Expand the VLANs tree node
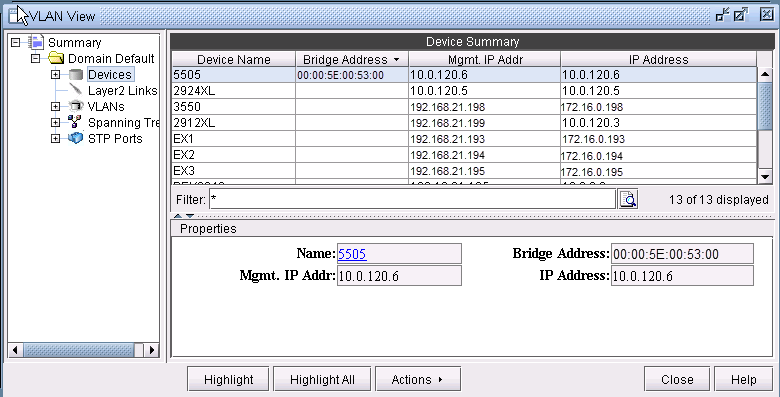 [x=55, y=106]
